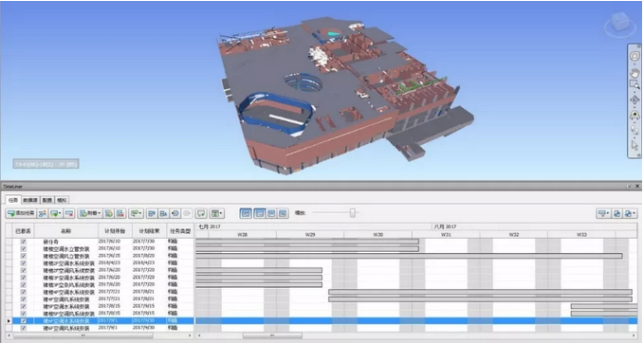Click the TimeLiner panel auto-hide pin
The width and height of the screenshot is (644, 343).
pyautogui.click(x=629, y=187)
